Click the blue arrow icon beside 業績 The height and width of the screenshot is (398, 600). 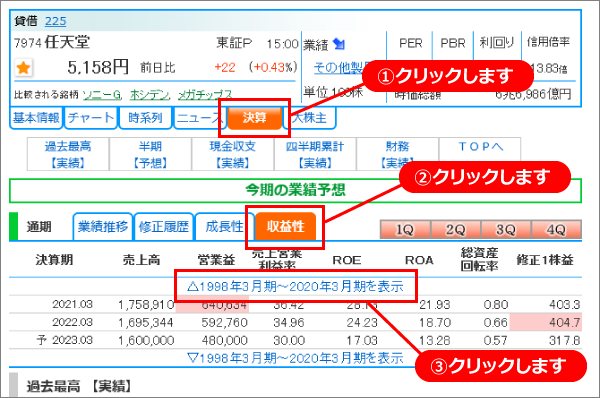point(339,44)
